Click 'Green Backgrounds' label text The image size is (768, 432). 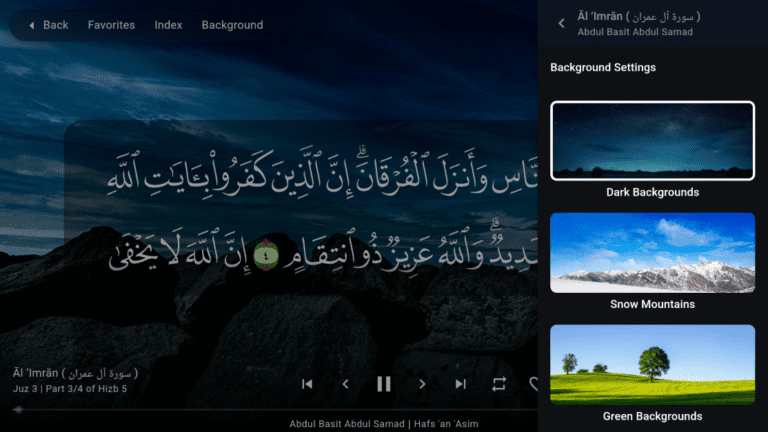pyautogui.click(x=652, y=416)
